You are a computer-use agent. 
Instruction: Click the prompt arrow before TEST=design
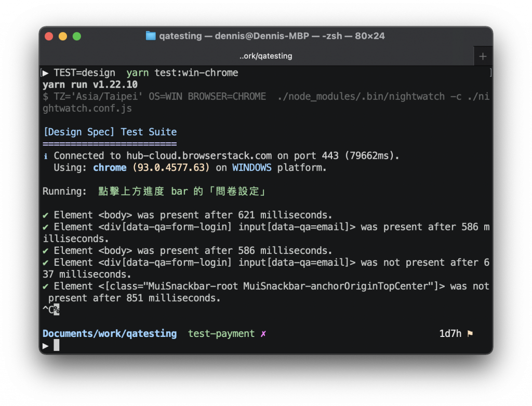coord(46,73)
